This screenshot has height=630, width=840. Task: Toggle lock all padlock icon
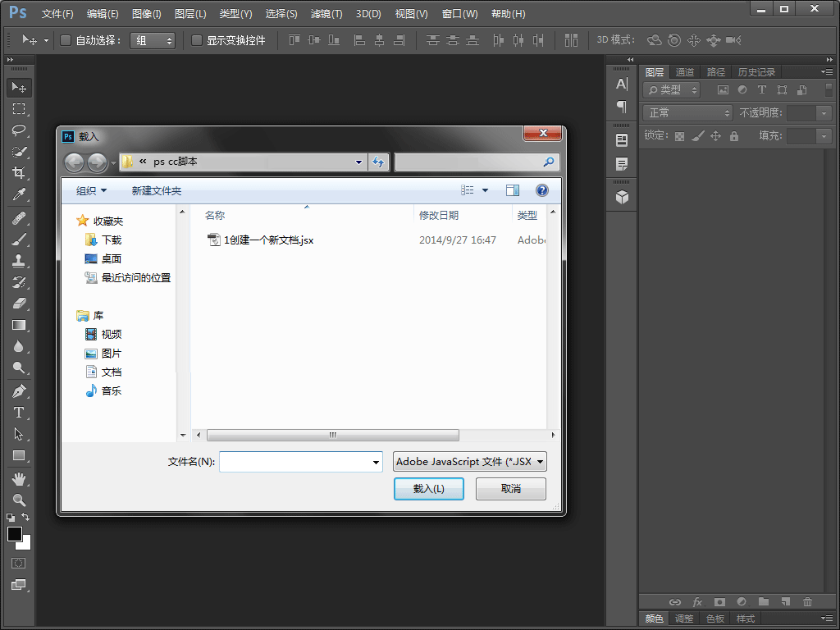[734, 136]
